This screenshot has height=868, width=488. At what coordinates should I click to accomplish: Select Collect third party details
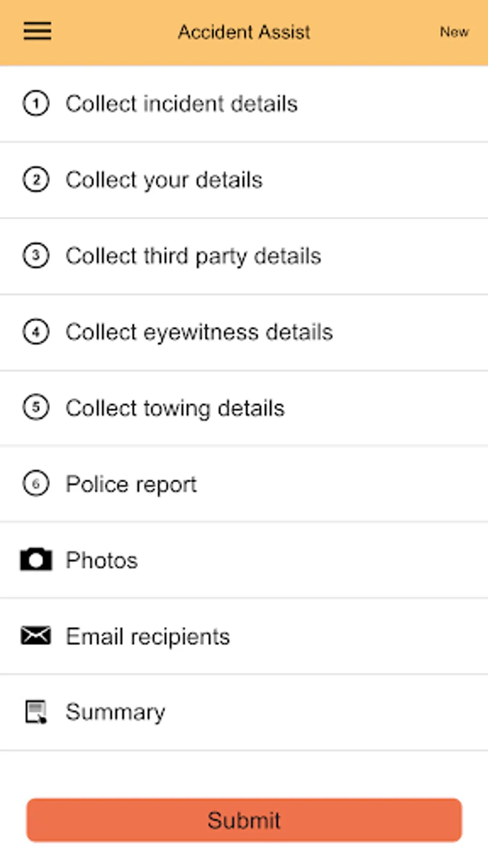click(193, 256)
